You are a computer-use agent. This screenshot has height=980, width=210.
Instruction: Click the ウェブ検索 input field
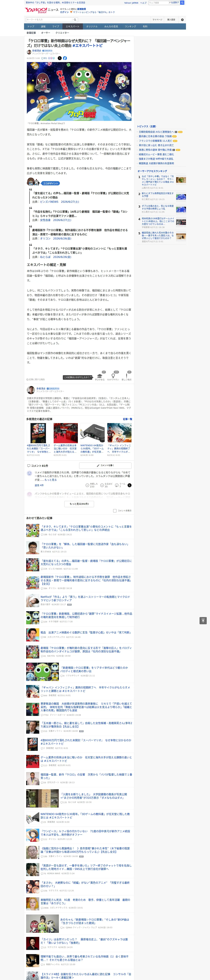(x=158, y=3)
